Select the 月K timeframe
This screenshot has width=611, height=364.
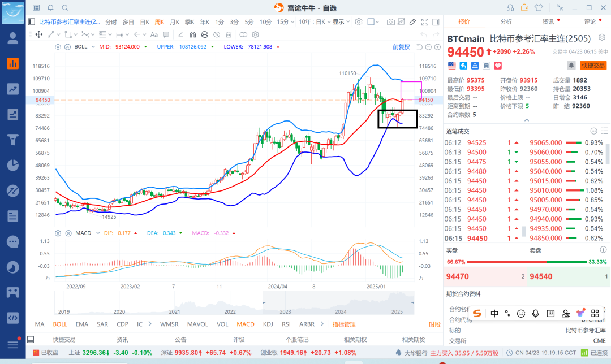point(175,22)
